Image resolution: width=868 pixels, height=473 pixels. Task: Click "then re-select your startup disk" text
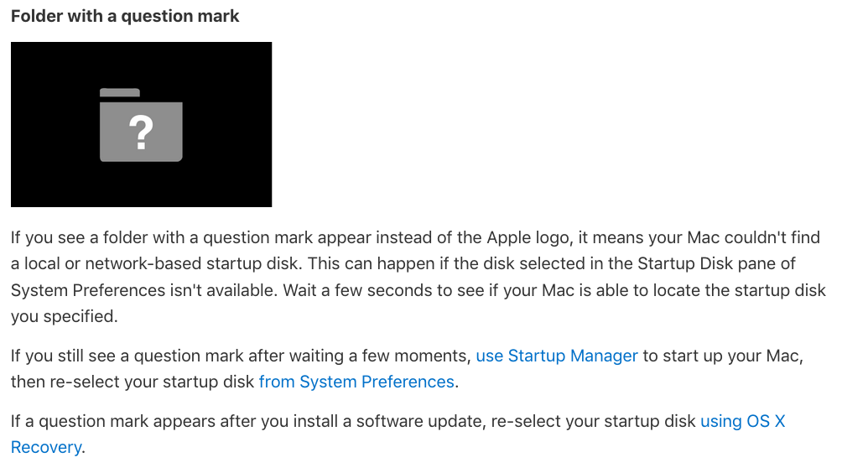point(133,382)
